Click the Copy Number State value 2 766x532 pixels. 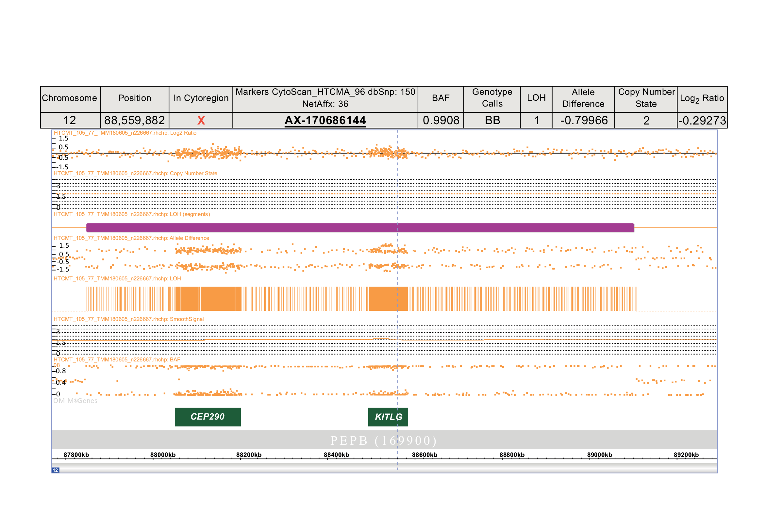click(x=646, y=120)
